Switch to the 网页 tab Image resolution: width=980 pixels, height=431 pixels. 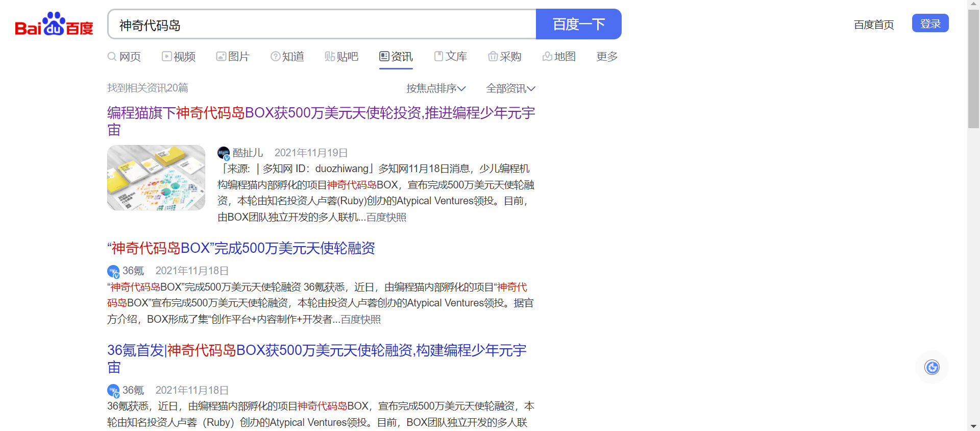124,57
